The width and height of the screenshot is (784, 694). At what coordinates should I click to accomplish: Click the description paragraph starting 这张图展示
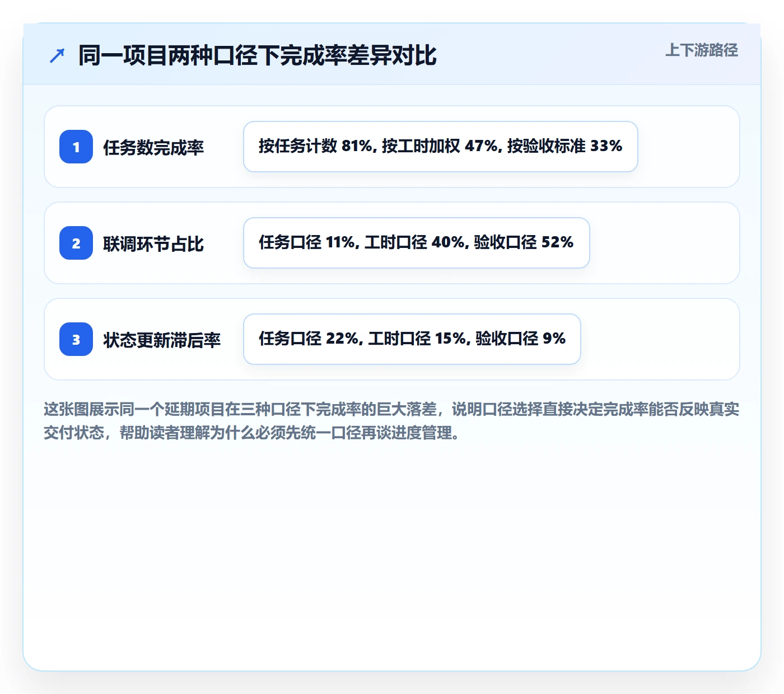391,421
